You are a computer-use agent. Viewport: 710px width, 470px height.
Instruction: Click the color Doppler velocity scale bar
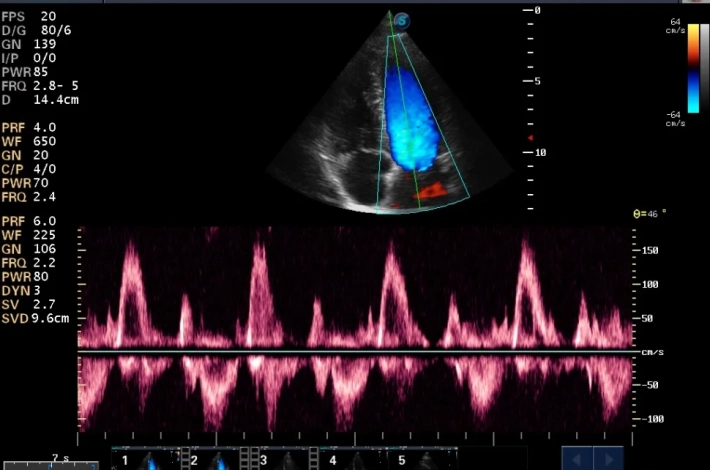tap(693, 68)
